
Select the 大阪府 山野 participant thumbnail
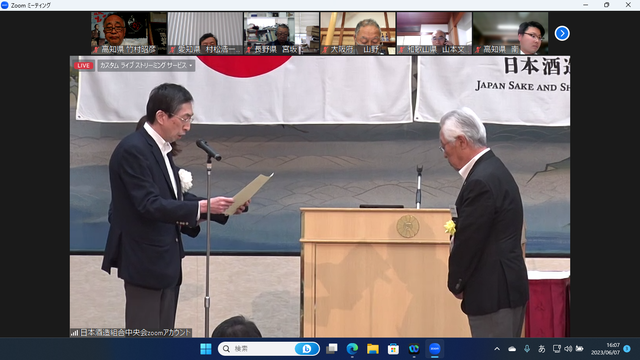tap(358, 33)
